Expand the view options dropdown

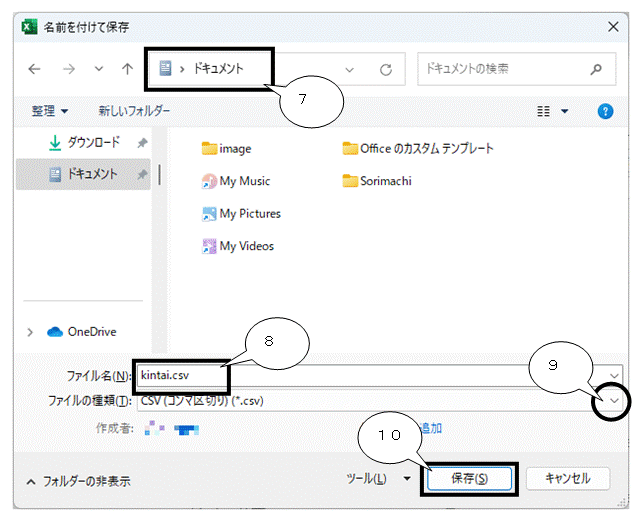click(x=564, y=111)
